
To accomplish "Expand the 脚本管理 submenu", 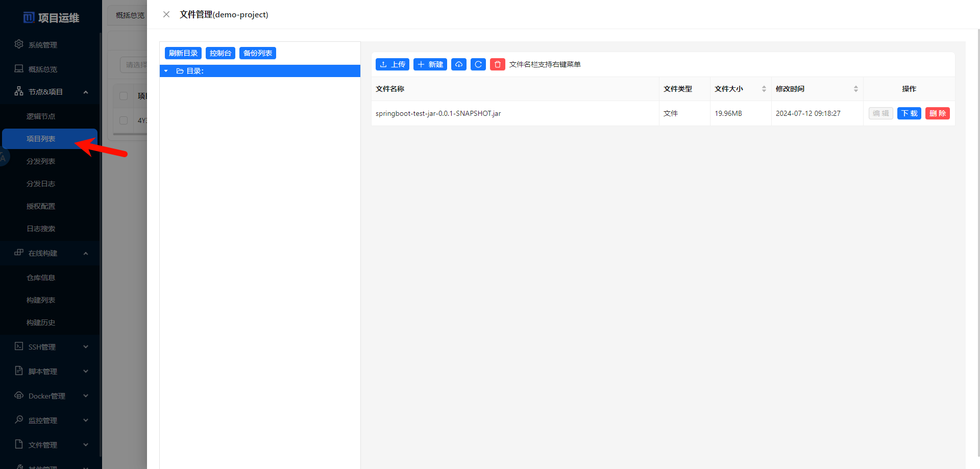I will [85, 372].
